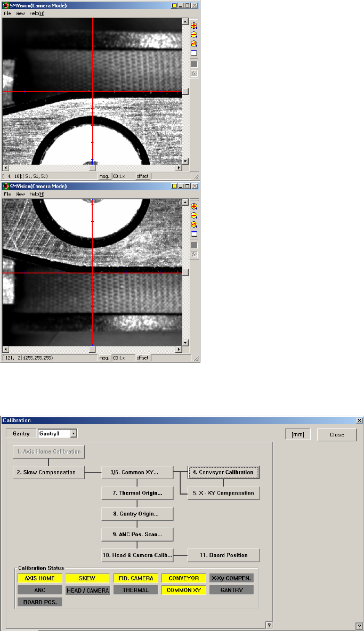The width and height of the screenshot is (364, 631).
Task: Click white window icon in upper SMVision toolbar
Action: pos(194,53)
